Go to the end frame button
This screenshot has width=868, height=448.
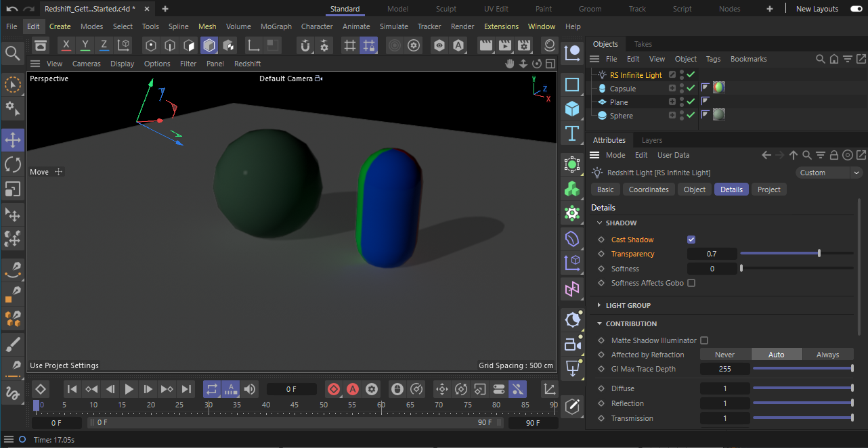pos(187,389)
